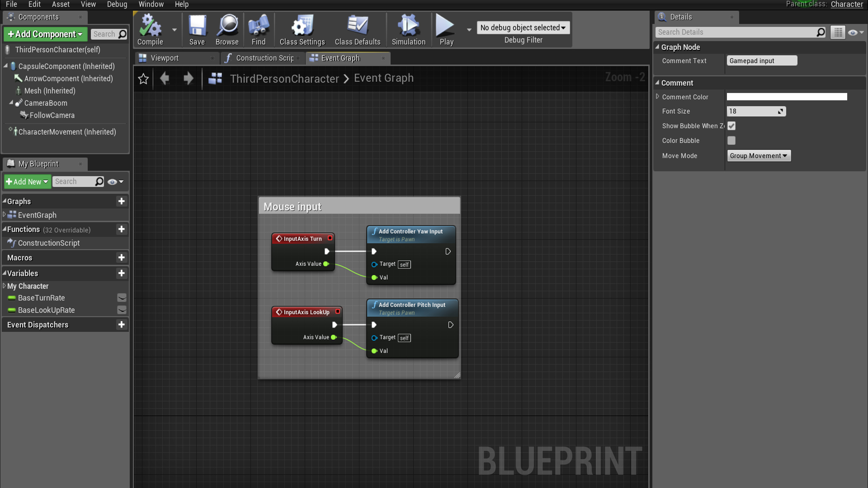
Task: Open Find to search the blueprint
Action: click(x=258, y=29)
